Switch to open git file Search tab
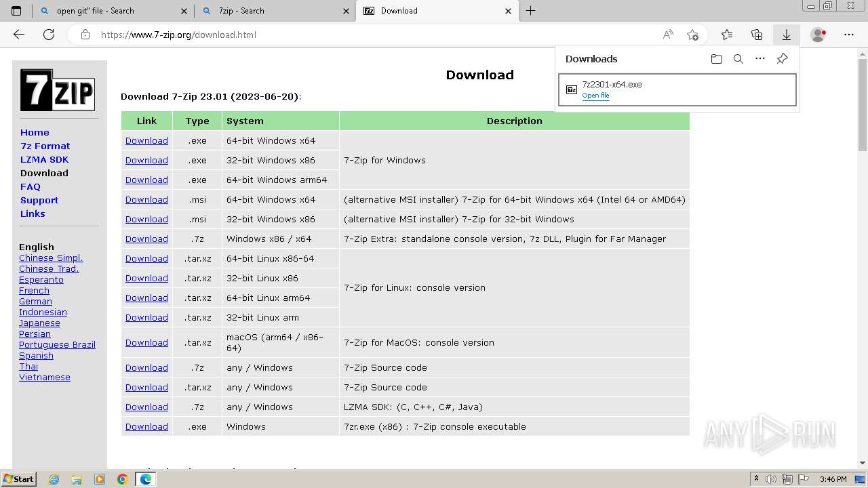The image size is (868, 488). [113, 11]
